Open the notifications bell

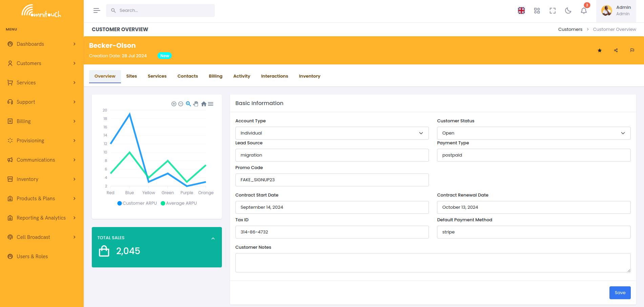click(583, 11)
